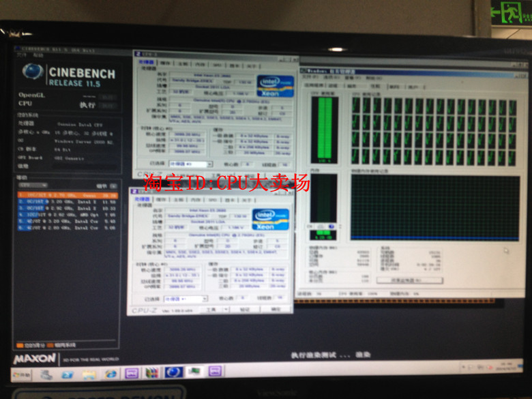The image size is (532, 399).
Task: Open the Windows Start button
Action: click(x=22, y=375)
